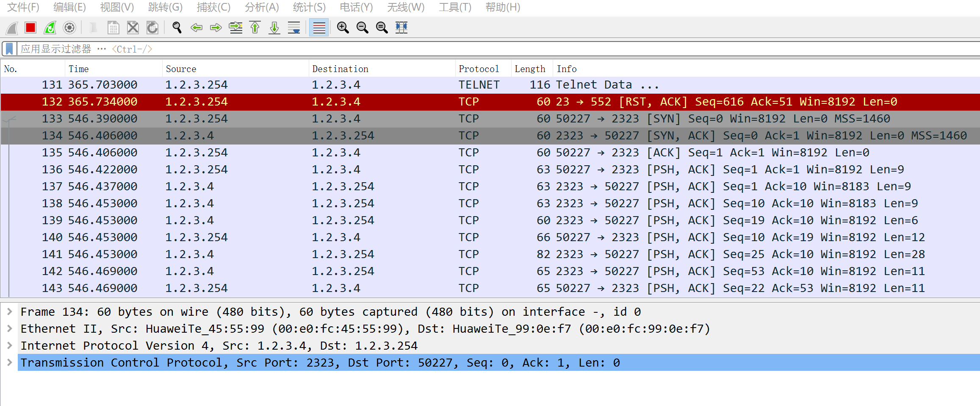This screenshot has height=406, width=980.
Task: Toggle auto-scroll during live capture
Action: click(294, 28)
